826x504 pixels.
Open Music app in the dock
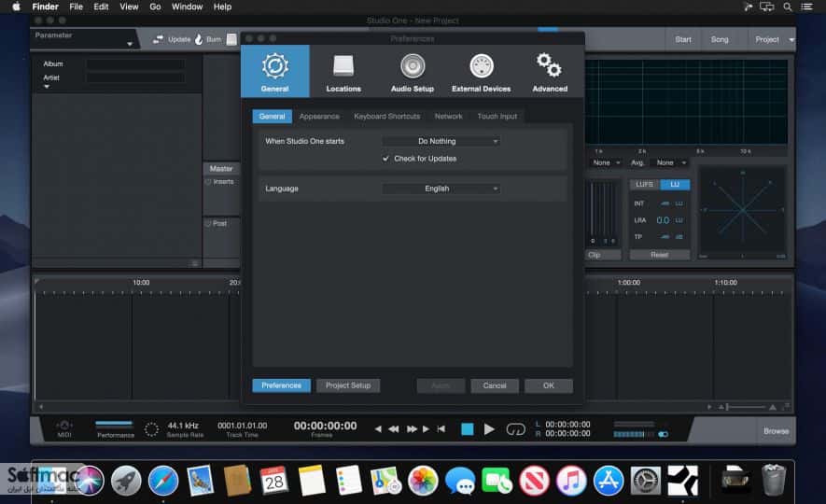pos(571,481)
